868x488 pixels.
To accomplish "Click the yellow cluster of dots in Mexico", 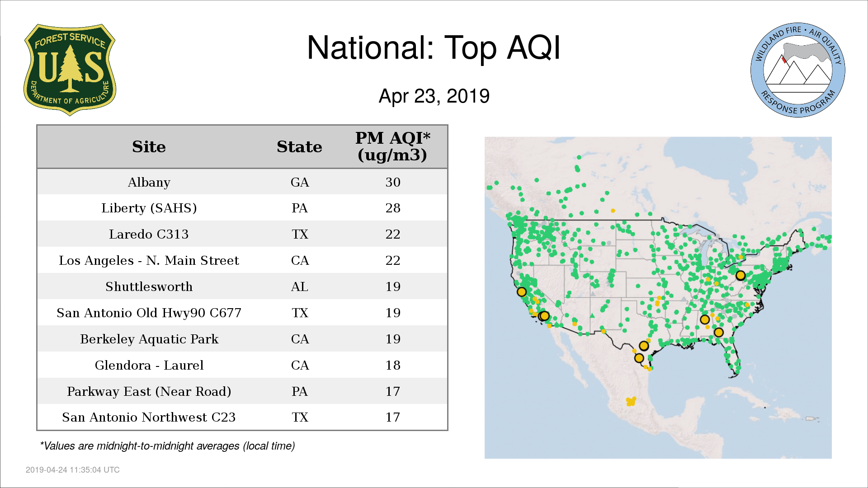I will (x=631, y=401).
